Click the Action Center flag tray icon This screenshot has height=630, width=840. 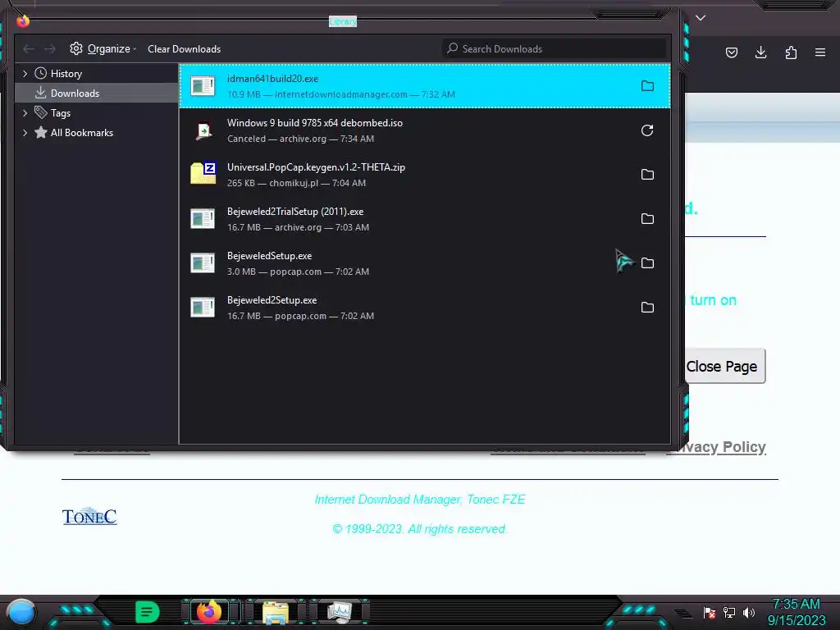click(710, 613)
